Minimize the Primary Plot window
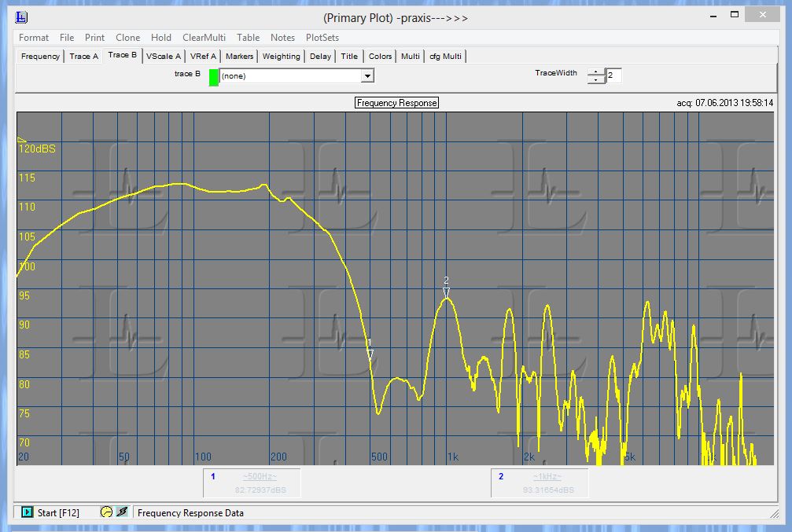This screenshot has width=792, height=532. coord(713,16)
